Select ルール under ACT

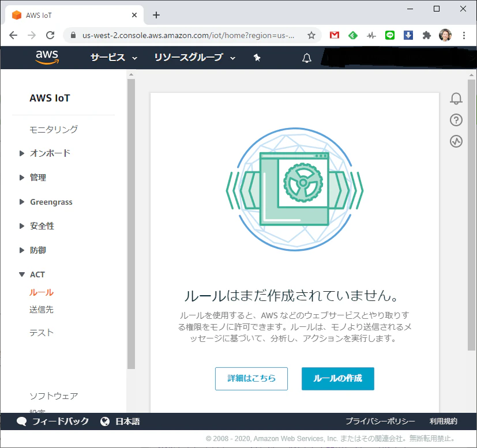pyautogui.click(x=42, y=292)
